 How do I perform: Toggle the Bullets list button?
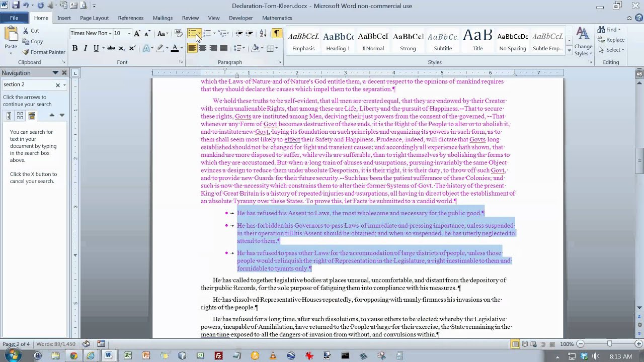pyautogui.click(x=192, y=33)
